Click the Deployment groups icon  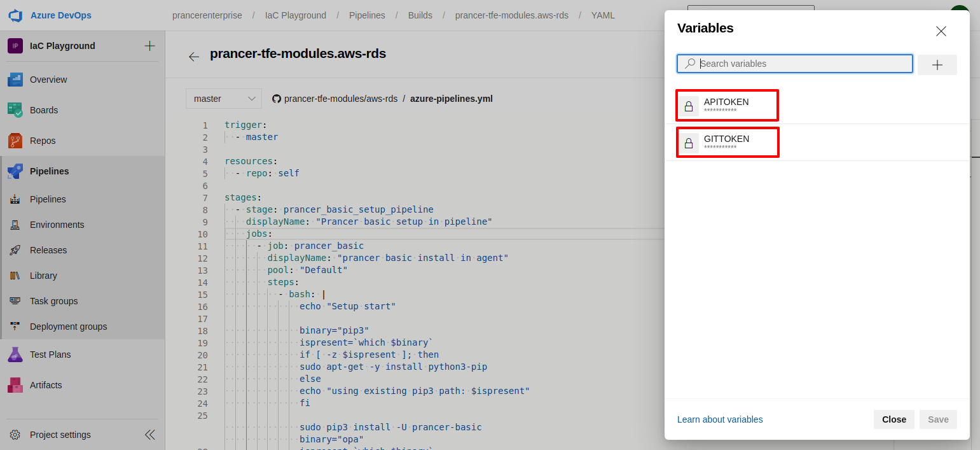click(15, 327)
